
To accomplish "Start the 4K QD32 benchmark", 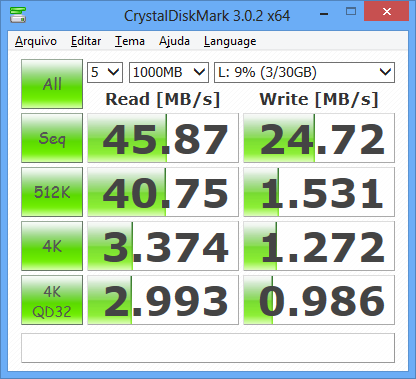I will 52,300.
